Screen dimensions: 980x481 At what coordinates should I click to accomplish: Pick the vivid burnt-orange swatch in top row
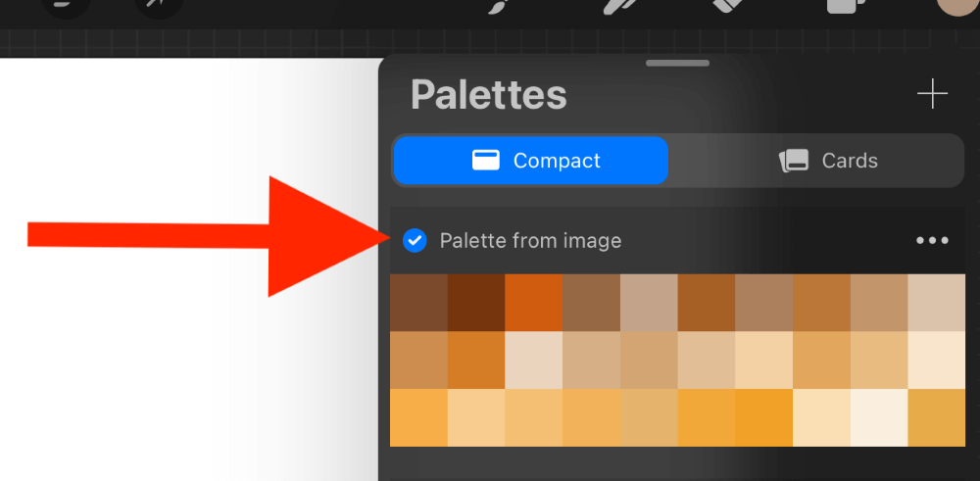[534, 303]
